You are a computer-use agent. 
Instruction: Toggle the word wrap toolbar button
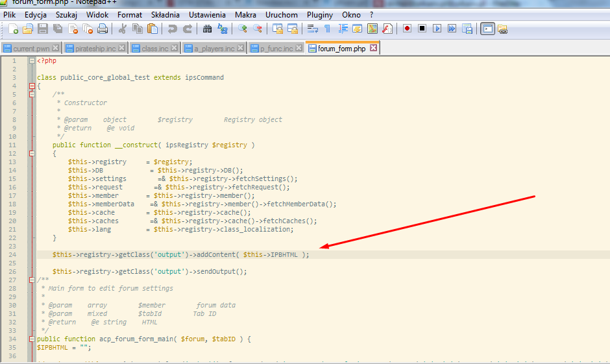(x=312, y=29)
